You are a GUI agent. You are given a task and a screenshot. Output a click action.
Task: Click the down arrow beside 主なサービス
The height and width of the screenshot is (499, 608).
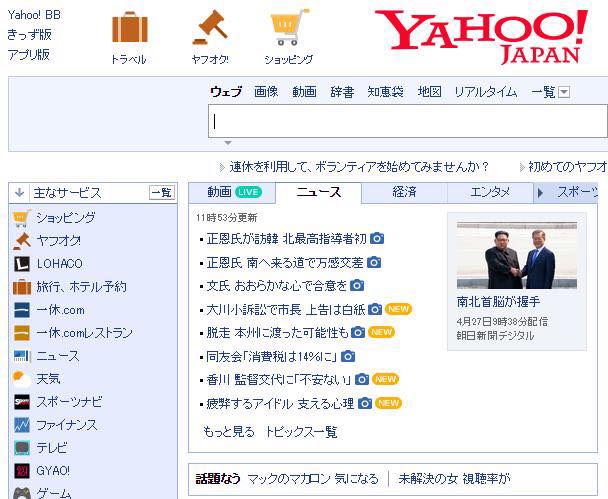(x=19, y=192)
